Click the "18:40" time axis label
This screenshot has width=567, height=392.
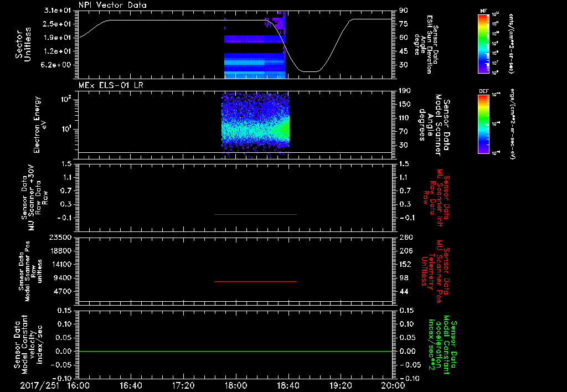(288, 385)
